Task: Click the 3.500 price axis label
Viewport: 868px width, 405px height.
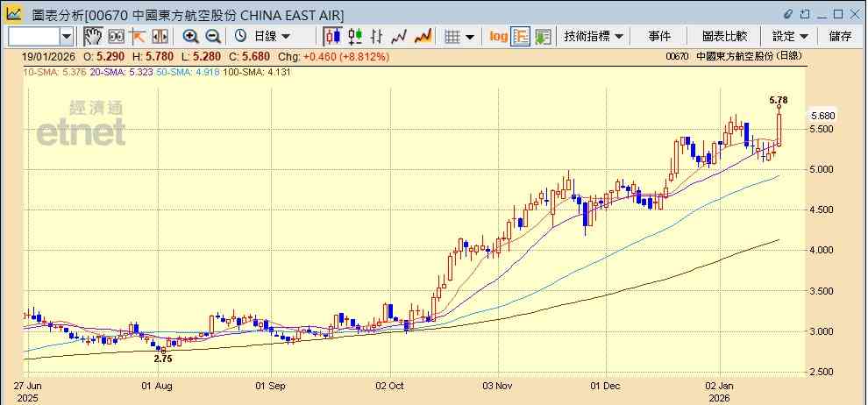Action: click(822, 291)
